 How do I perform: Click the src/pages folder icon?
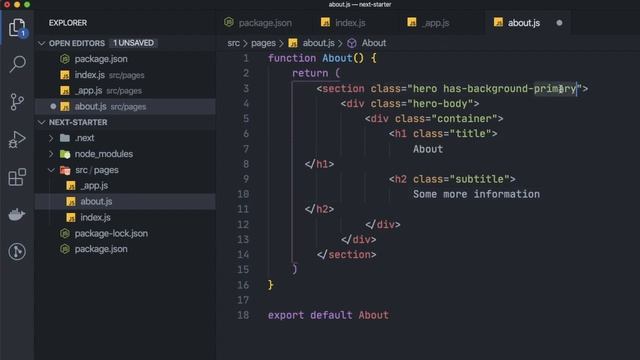pyautogui.click(x=65, y=170)
